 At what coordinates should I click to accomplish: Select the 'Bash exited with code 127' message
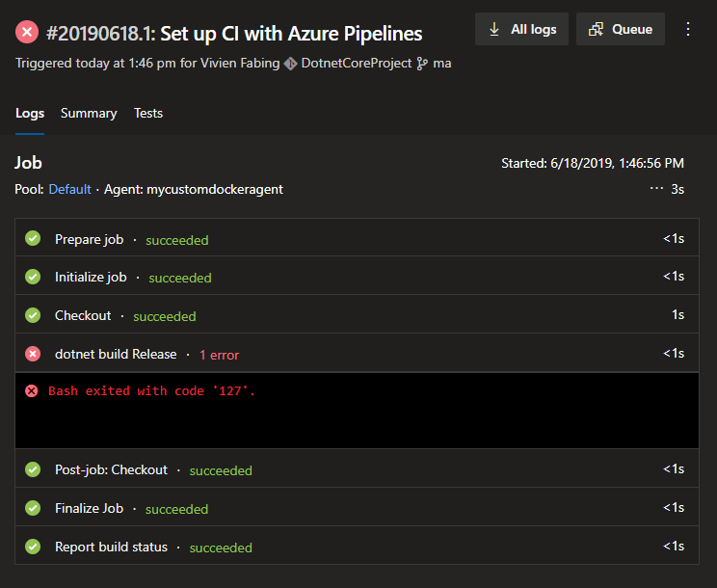(x=151, y=391)
